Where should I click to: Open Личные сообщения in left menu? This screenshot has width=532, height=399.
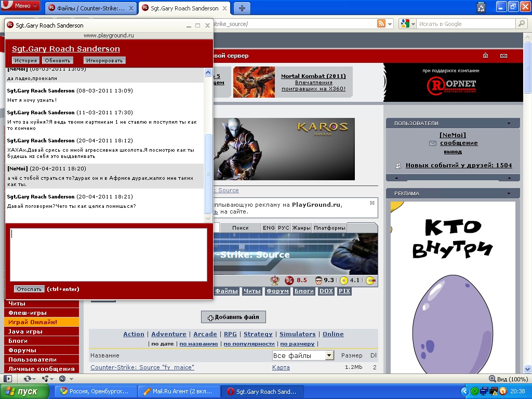(42, 369)
